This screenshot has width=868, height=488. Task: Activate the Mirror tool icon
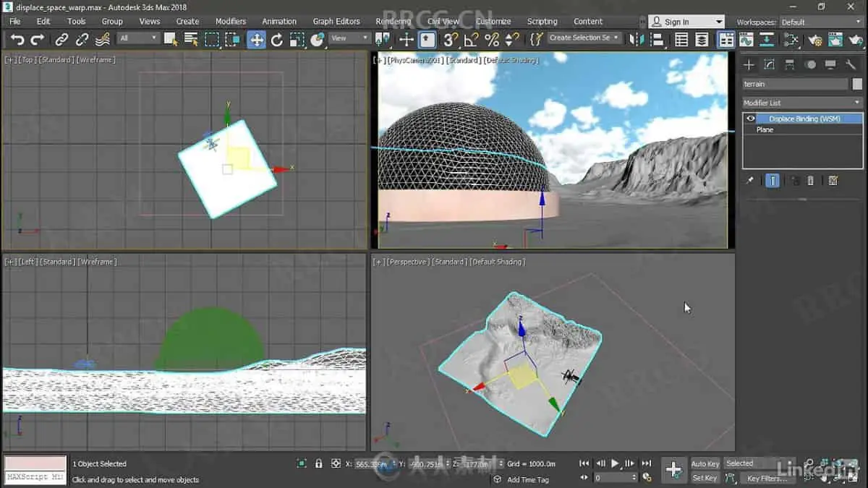637,40
